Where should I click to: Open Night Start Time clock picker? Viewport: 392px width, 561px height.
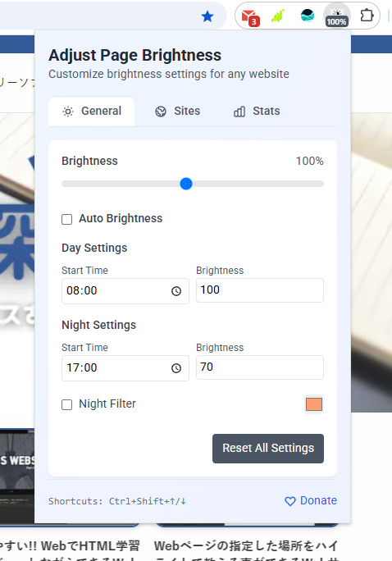point(176,368)
